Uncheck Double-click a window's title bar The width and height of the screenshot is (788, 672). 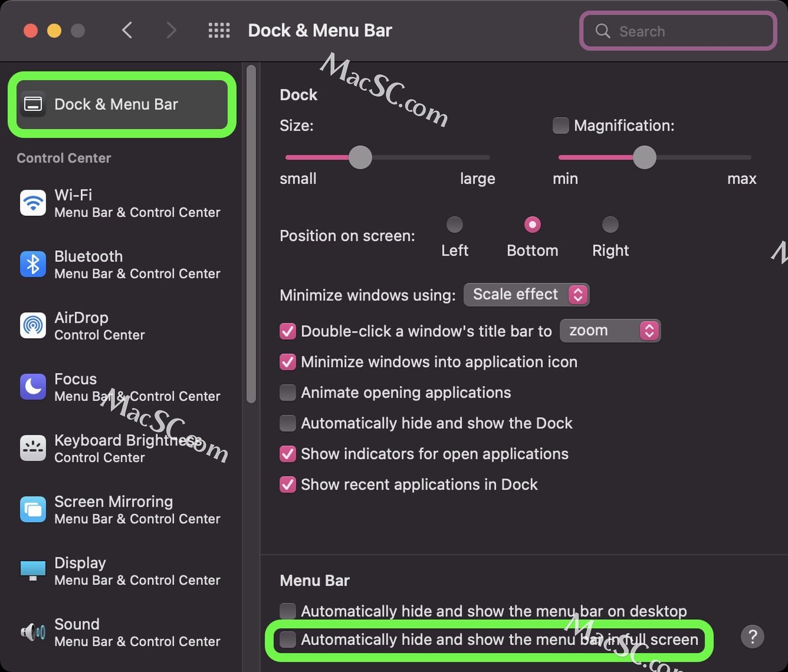288,331
